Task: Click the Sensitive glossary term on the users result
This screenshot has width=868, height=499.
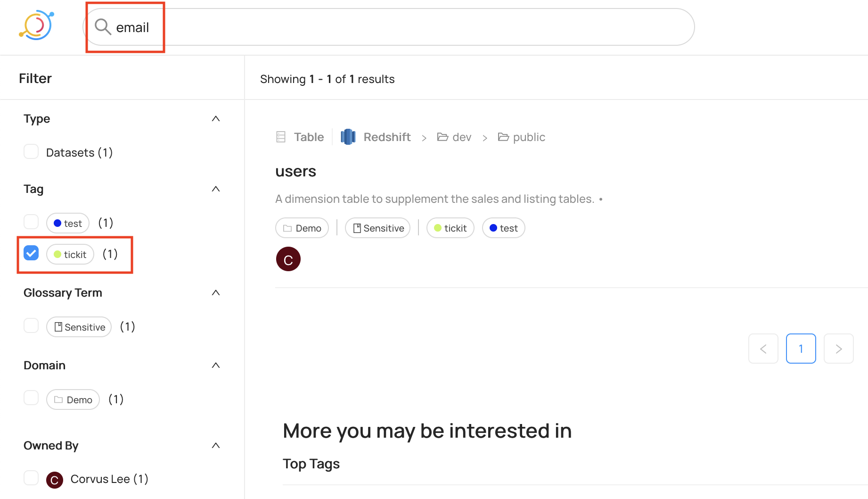Action: pyautogui.click(x=378, y=228)
